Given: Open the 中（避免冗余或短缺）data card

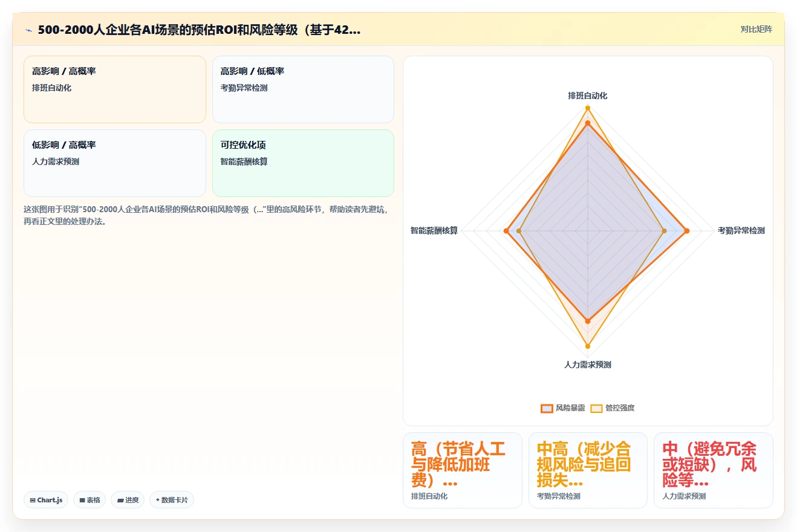Looking at the screenshot, I should pyautogui.click(x=714, y=470).
